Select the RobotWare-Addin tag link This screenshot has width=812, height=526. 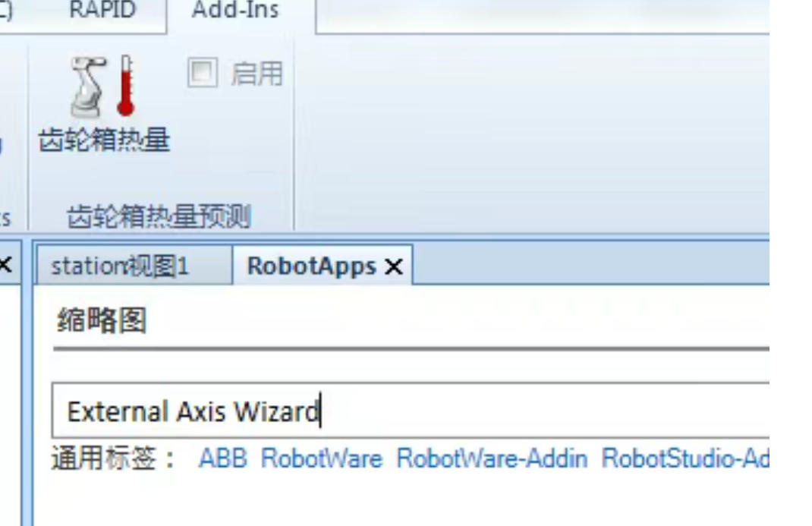492,458
